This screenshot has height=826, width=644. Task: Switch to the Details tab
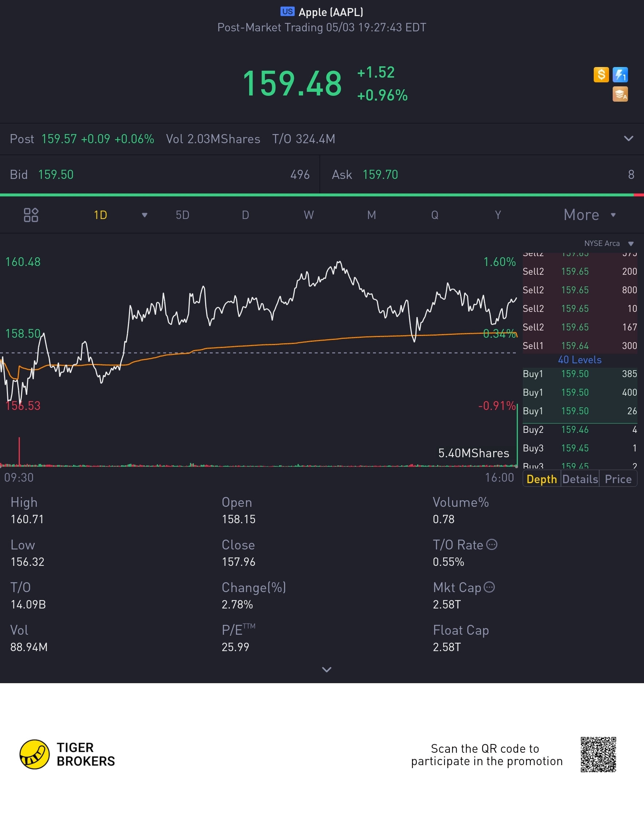580,479
